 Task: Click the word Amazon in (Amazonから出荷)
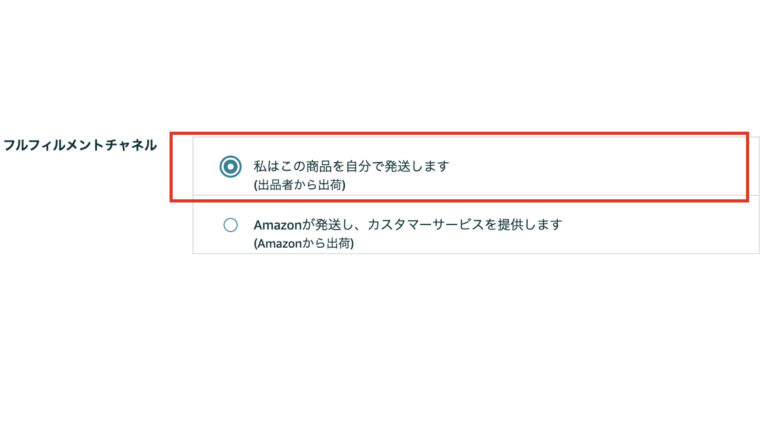tap(280, 243)
